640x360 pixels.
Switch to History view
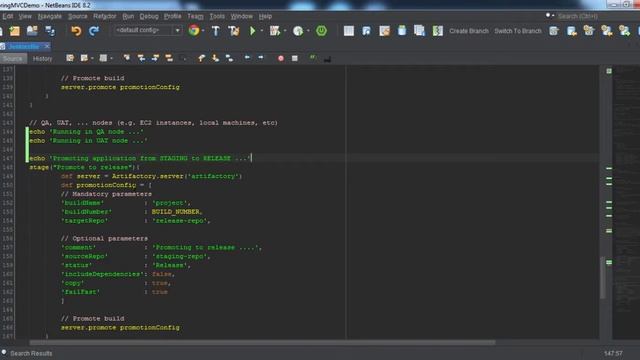42,59
